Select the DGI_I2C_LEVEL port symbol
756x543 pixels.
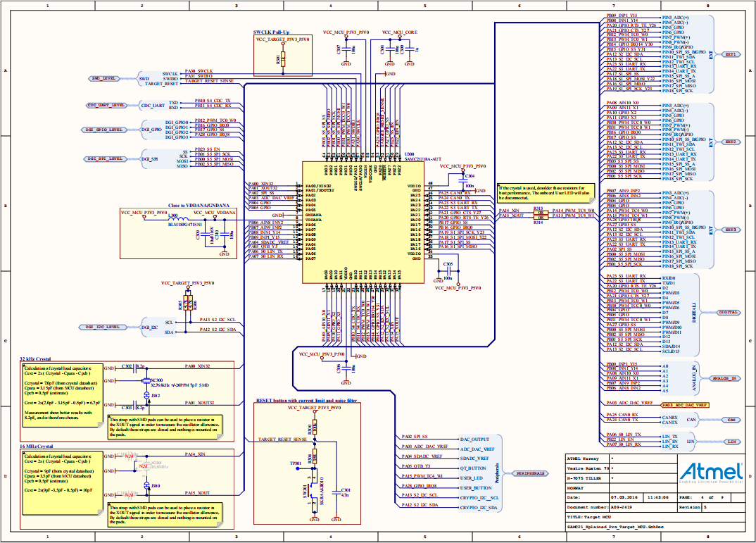(x=103, y=327)
